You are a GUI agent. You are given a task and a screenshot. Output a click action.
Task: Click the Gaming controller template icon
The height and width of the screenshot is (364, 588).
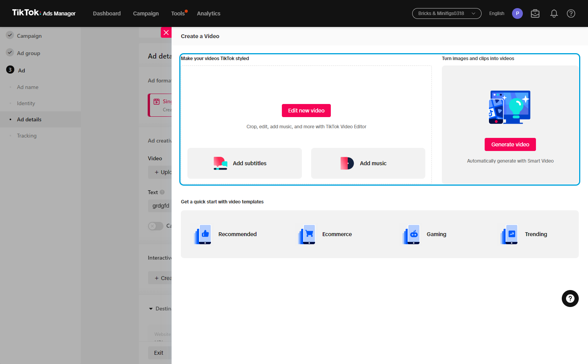tap(411, 234)
